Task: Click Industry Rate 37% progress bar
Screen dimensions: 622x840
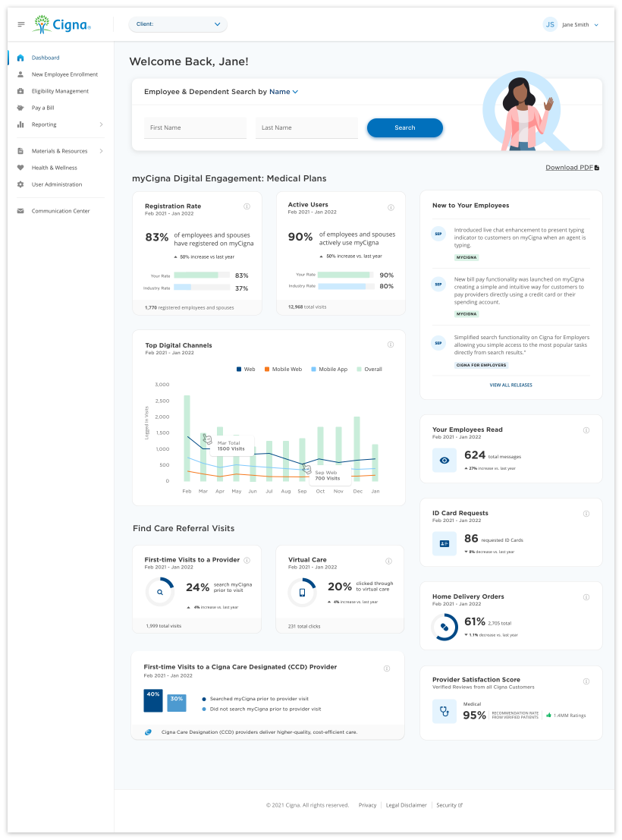Action: [x=202, y=288]
